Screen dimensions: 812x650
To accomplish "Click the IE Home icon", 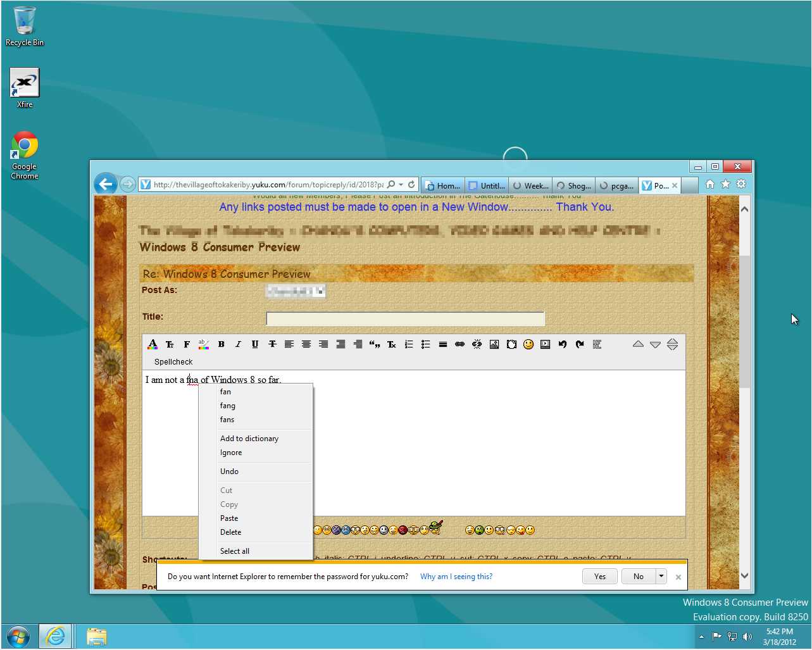I will [709, 184].
